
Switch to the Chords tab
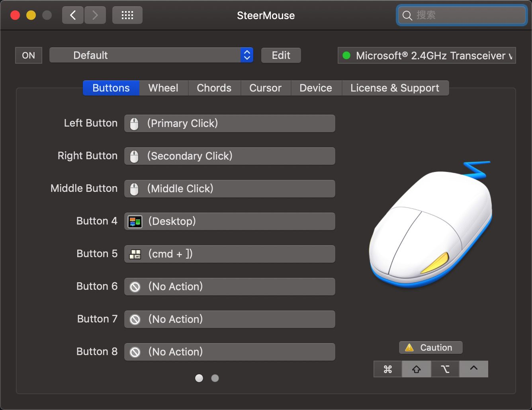pyautogui.click(x=214, y=88)
